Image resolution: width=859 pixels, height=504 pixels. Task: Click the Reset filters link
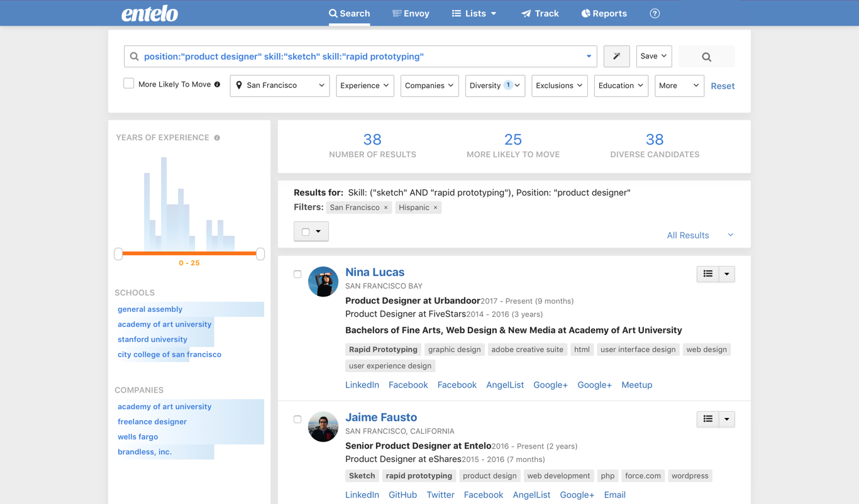click(722, 86)
